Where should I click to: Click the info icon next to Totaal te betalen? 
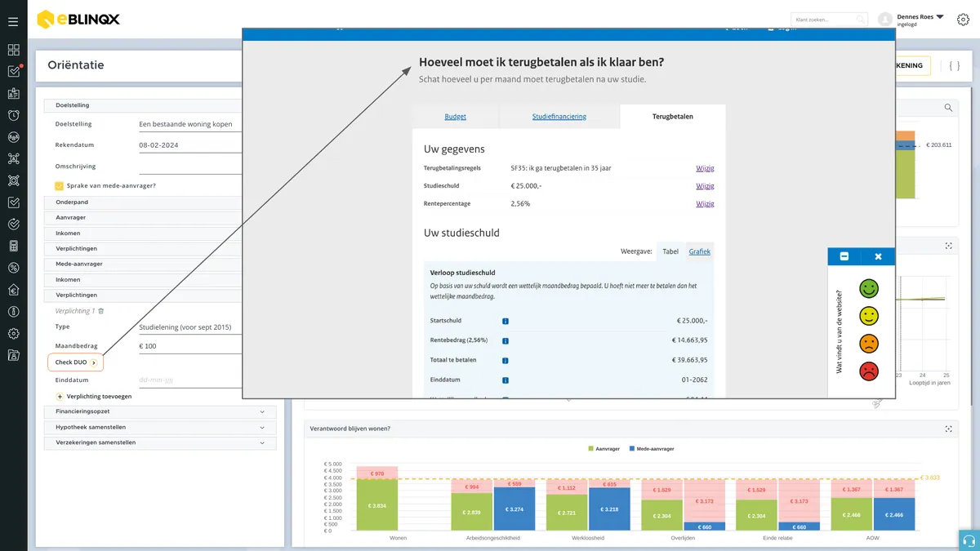[x=506, y=360]
